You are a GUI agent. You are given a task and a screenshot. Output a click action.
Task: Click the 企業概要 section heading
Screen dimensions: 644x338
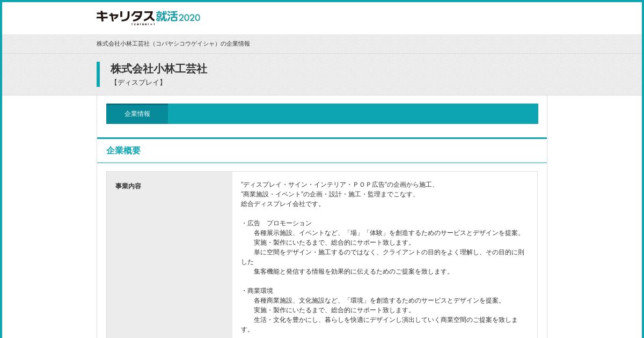(123, 151)
